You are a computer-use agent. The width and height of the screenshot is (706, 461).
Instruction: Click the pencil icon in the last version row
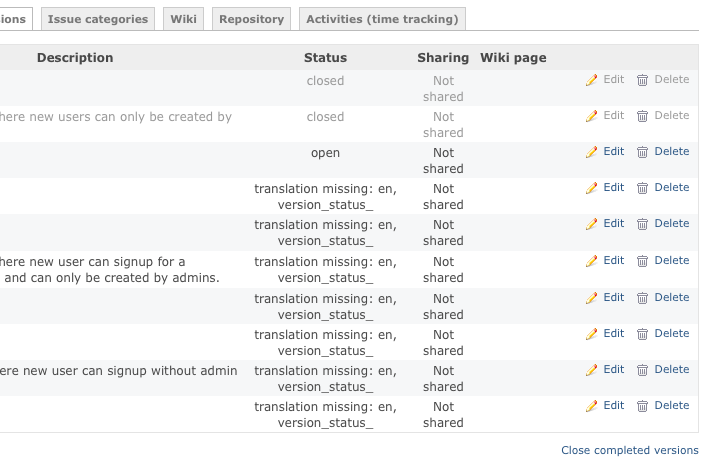pyautogui.click(x=592, y=406)
